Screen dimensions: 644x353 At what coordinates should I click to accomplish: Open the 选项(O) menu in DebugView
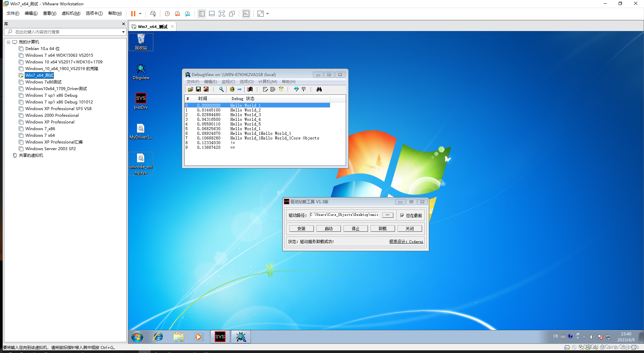click(247, 82)
